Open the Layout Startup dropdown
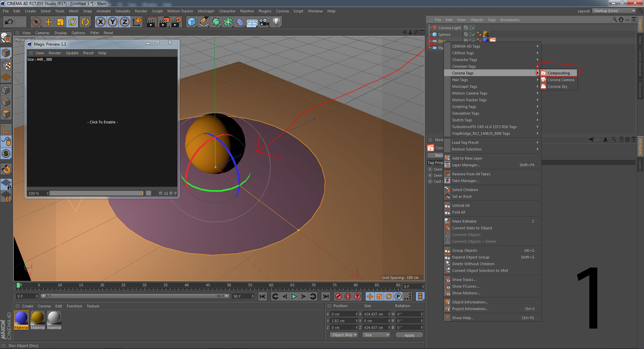Image resolution: width=644 pixels, height=349 pixels. coord(614,11)
